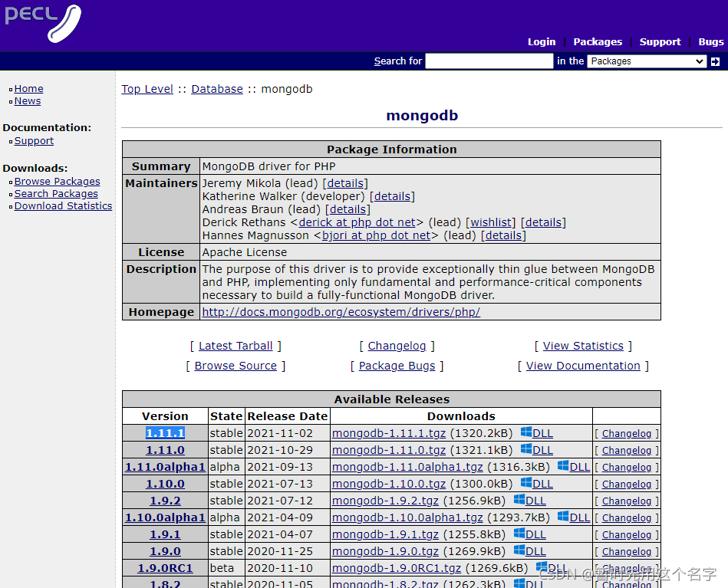Download mongodb-1.11.1.tgz
The width and height of the screenshot is (728, 588).
click(389, 433)
